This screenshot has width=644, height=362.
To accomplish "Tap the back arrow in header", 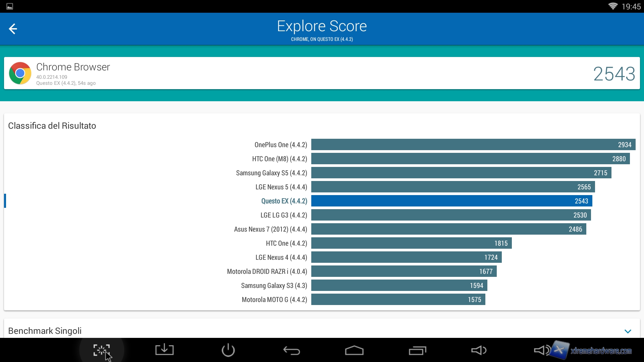I will tap(13, 29).
